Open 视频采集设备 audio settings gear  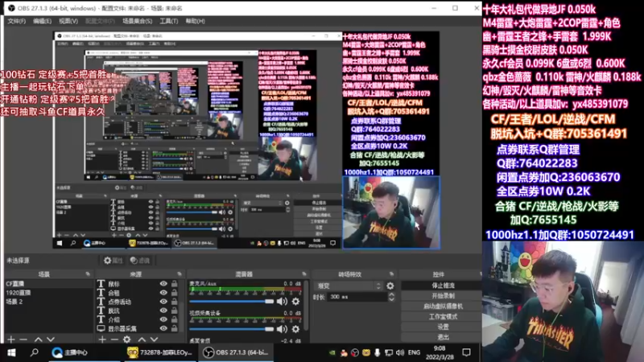point(295,329)
